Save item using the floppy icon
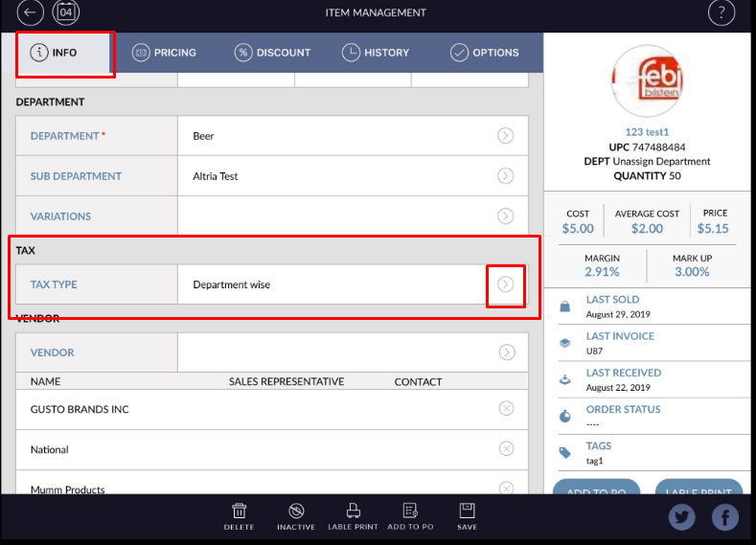This screenshot has width=756, height=545. click(x=467, y=515)
